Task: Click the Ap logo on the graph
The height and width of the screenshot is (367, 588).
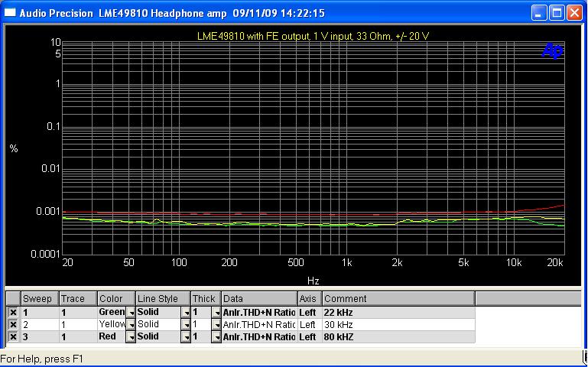Action: click(x=552, y=50)
